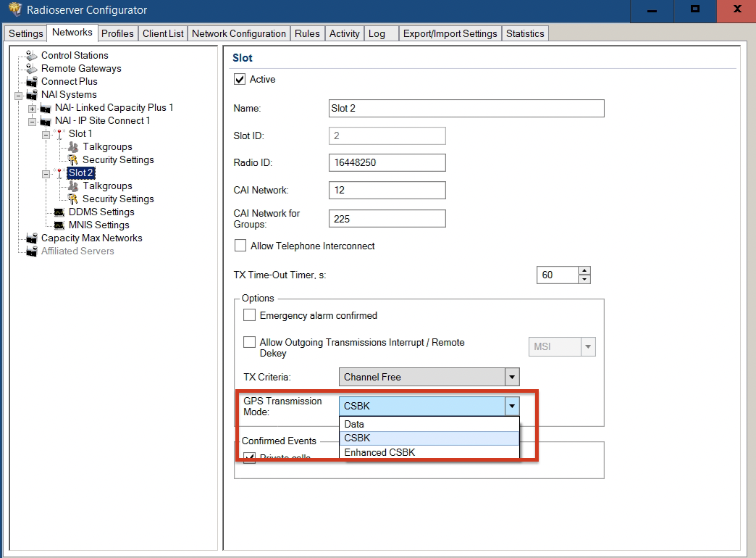Screen dimensions: 756x558
Task: Click Talkgroups icon under Slot 1
Action: tap(73, 146)
